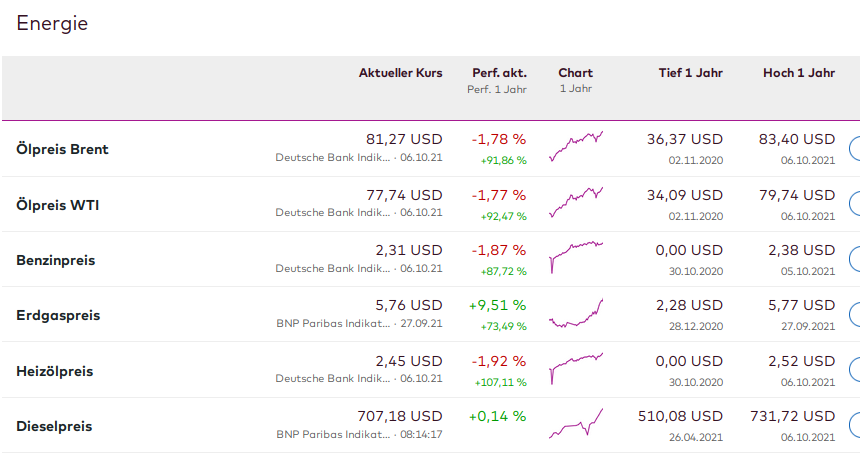Open the Erdgaspreis 1-year sparkline chart
Viewport: 860px width, 471px height.
tap(576, 314)
